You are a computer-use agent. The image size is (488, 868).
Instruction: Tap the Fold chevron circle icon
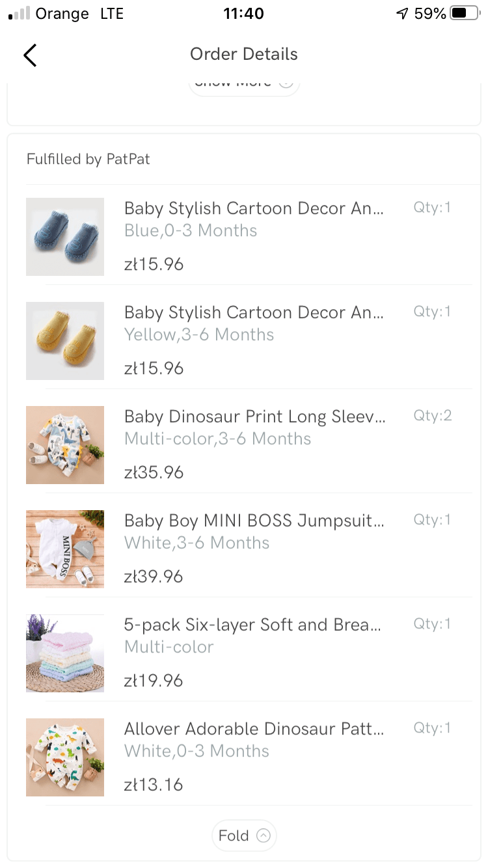point(263,835)
